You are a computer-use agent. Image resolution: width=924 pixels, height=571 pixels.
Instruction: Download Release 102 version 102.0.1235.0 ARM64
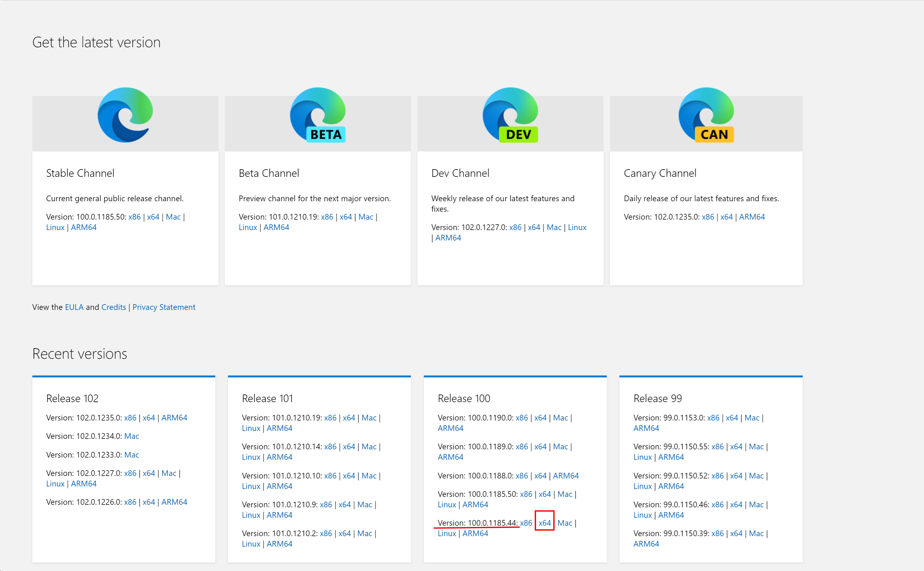(174, 418)
